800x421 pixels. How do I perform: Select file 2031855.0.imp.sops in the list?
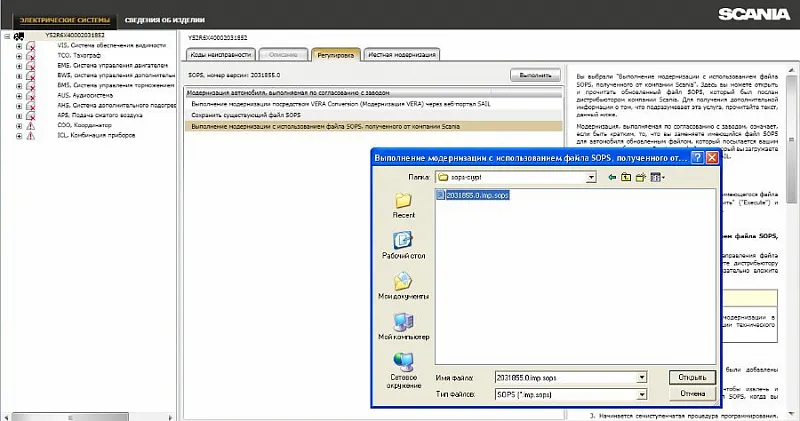pos(472,195)
